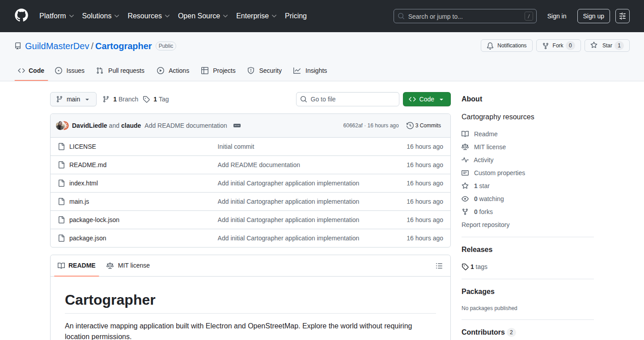
Task: Switch to the MIT license tab
Action: tap(128, 265)
